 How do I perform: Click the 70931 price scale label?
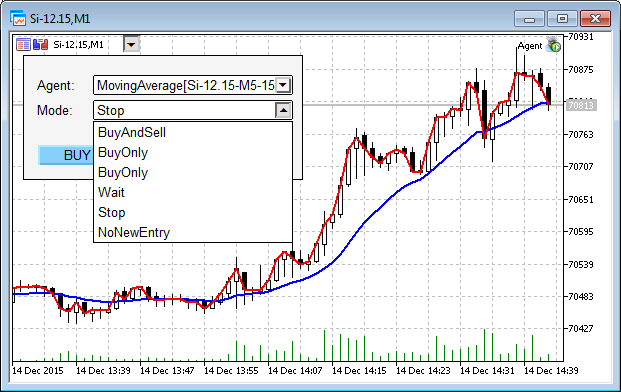(581, 37)
